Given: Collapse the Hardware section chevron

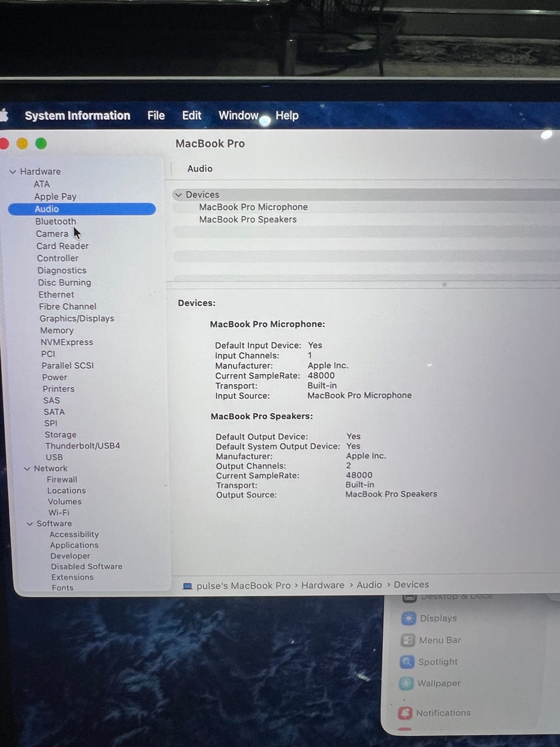Looking at the screenshot, I should click(x=12, y=172).
